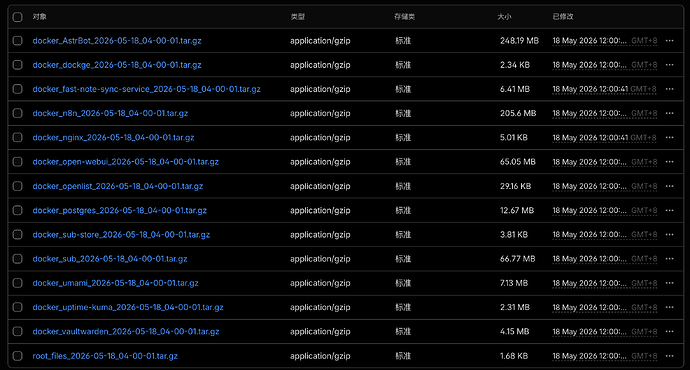
Task: Click modified date in docker_nginx row
Action: pos(604,137)
